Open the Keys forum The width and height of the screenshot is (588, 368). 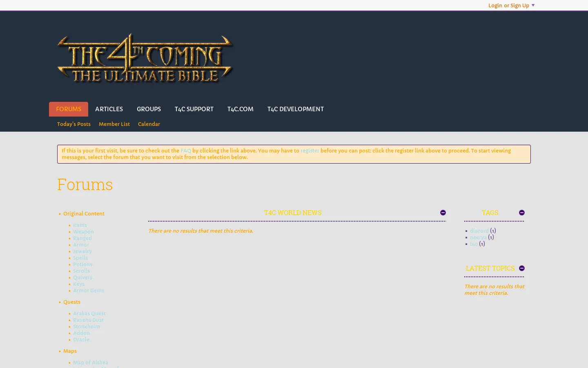[x=79, y=284]
